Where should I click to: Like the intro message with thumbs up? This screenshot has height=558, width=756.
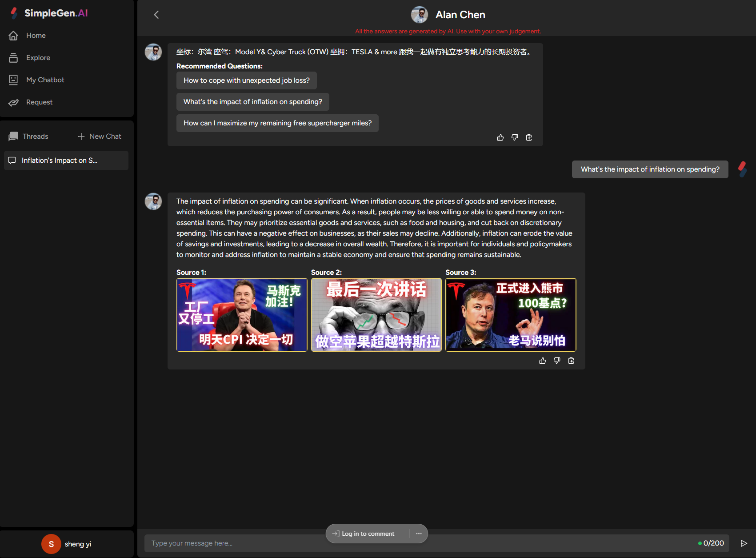tap(500, 137)
